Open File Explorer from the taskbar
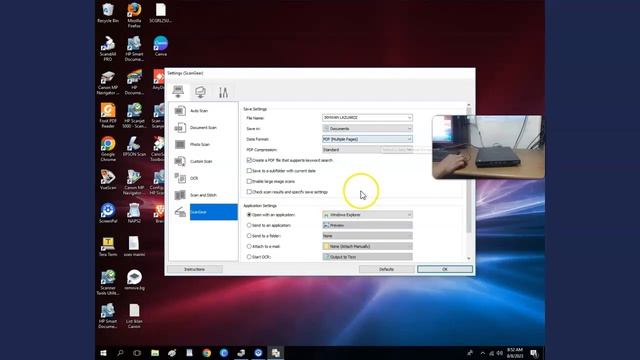This screenshot has height=360, width=640. click(155, 353)
